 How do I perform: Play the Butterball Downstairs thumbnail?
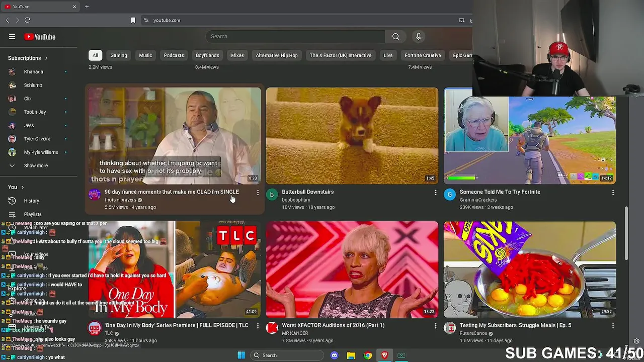tap(352, 136)
